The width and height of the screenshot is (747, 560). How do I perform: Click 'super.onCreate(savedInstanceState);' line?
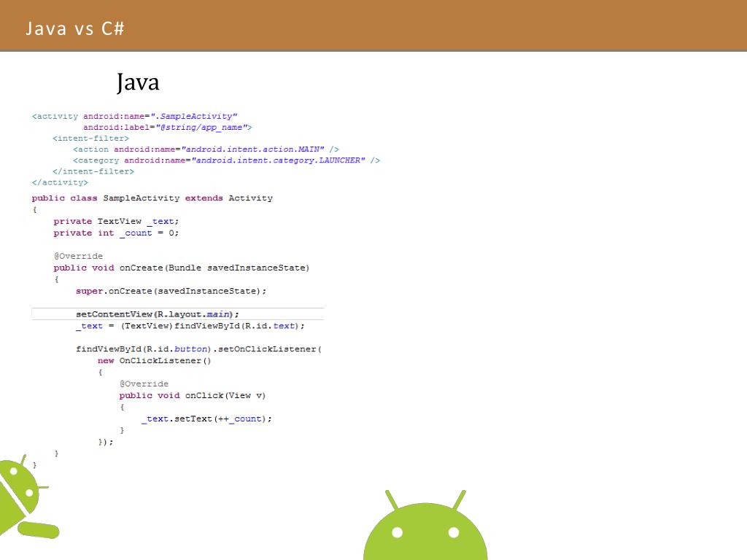point(171,291)
